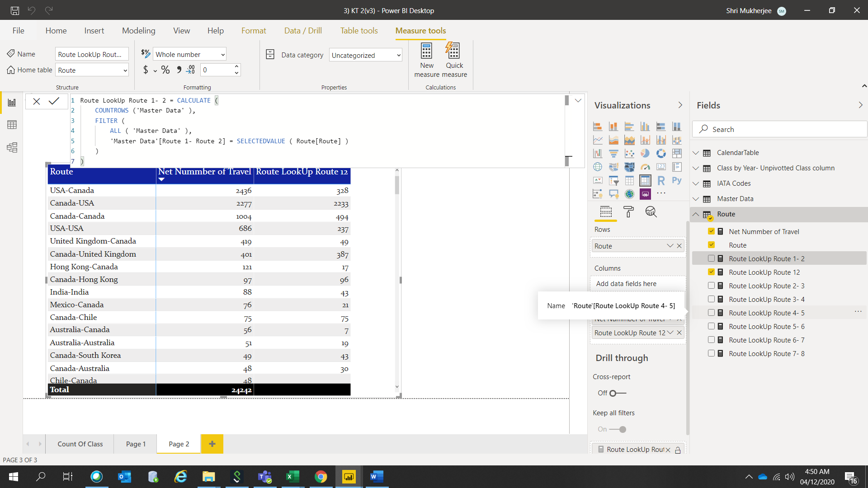Switch to Page 1 tab

136,444
